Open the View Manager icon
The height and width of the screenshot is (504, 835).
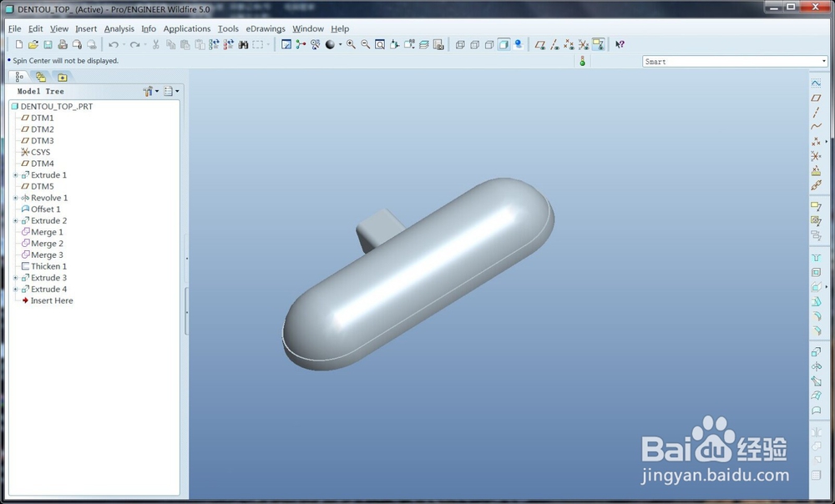[x=438, y=45]
